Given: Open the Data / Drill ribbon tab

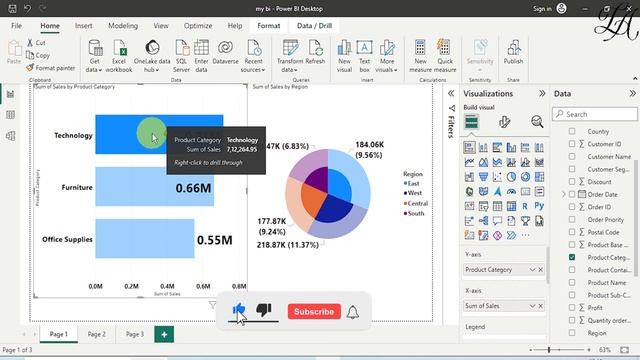Looking at the screenshot, I should pyautogui.click(x=314, y=26).
